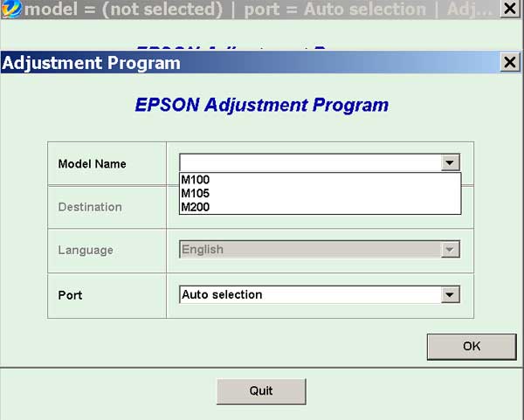Screen dimensions: 524x420
Task: Click the disabled Language dropdown arrow
Action: click(450, 249)
